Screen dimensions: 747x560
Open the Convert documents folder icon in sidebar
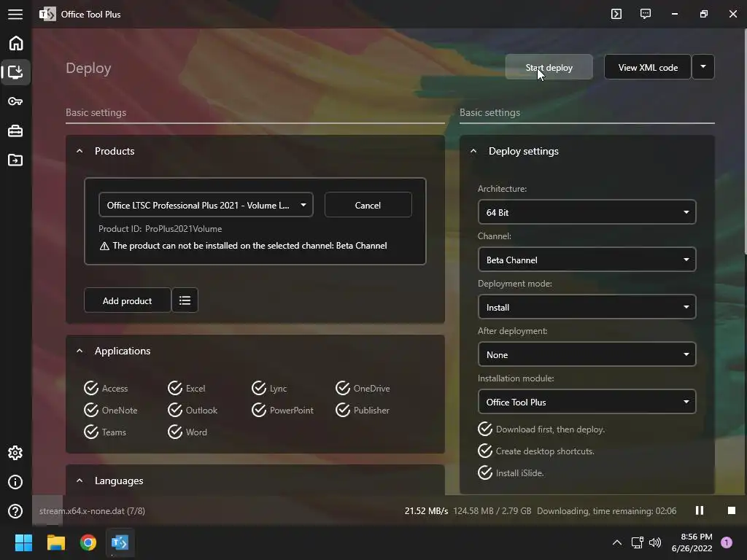click(x=15, y=160)
